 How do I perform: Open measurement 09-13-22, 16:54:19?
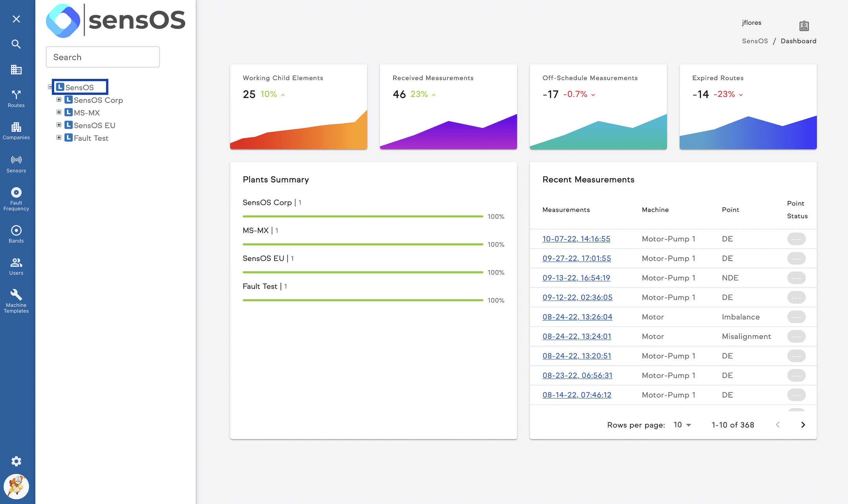click(x=576, y=278)
